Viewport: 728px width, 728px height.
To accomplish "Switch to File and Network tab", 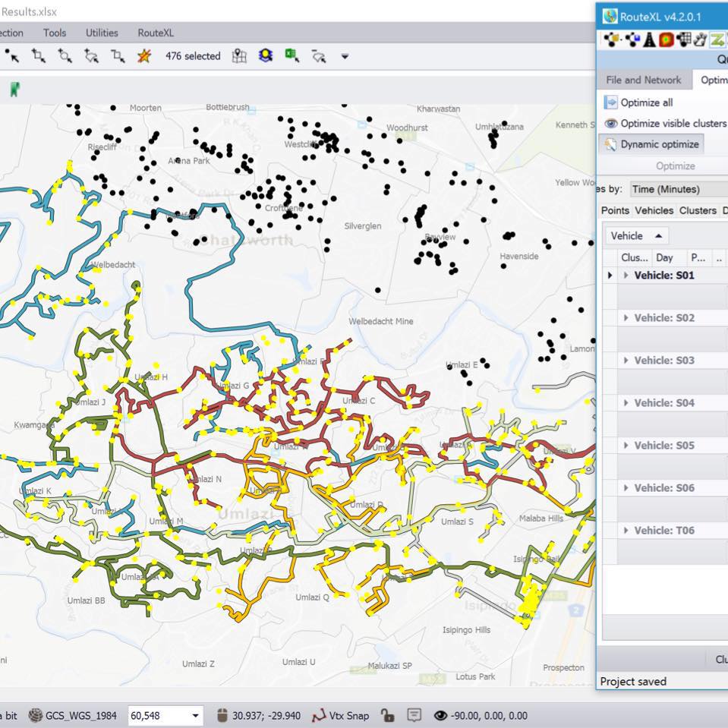I will click(x=644, y=80).
